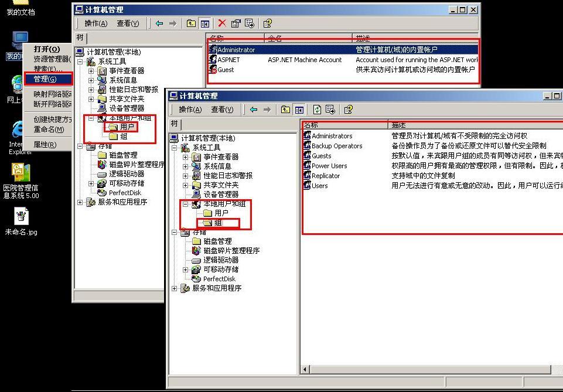Click the help icon in the rear window toolbar
Screen dimensions: 563x392
click(268, 23)
